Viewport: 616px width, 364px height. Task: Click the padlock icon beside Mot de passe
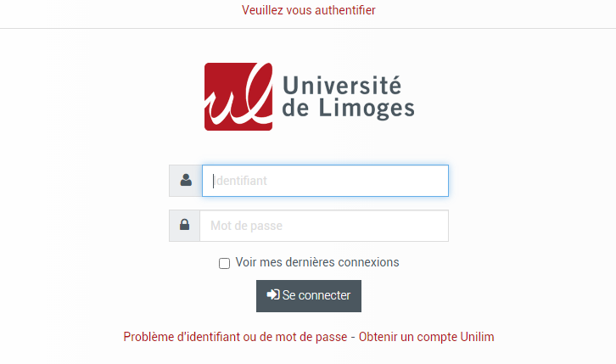185,225
